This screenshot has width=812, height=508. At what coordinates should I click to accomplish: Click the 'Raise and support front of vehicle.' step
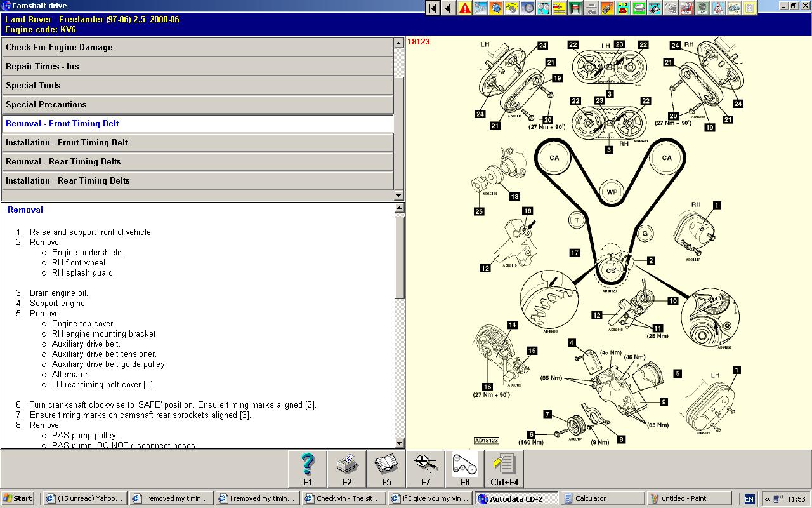pos(91,232)
